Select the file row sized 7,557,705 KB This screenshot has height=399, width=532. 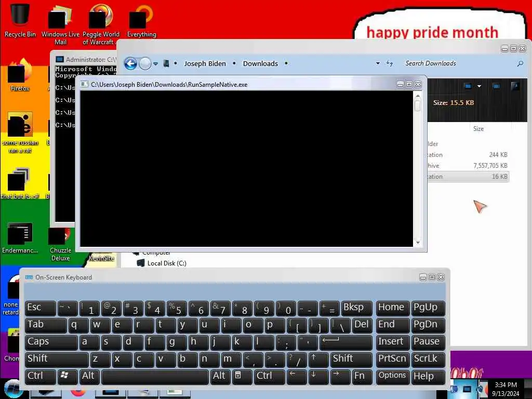[x=468, y=166]
